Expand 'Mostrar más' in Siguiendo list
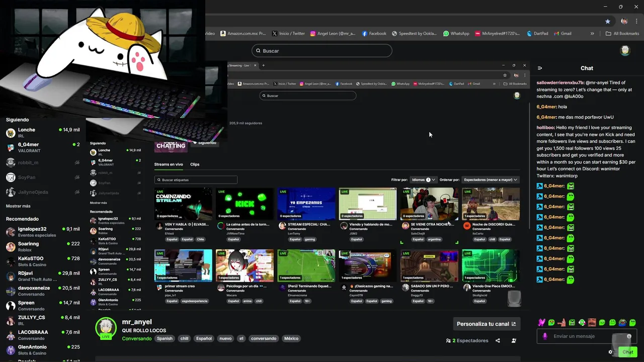 coord(18,206)
